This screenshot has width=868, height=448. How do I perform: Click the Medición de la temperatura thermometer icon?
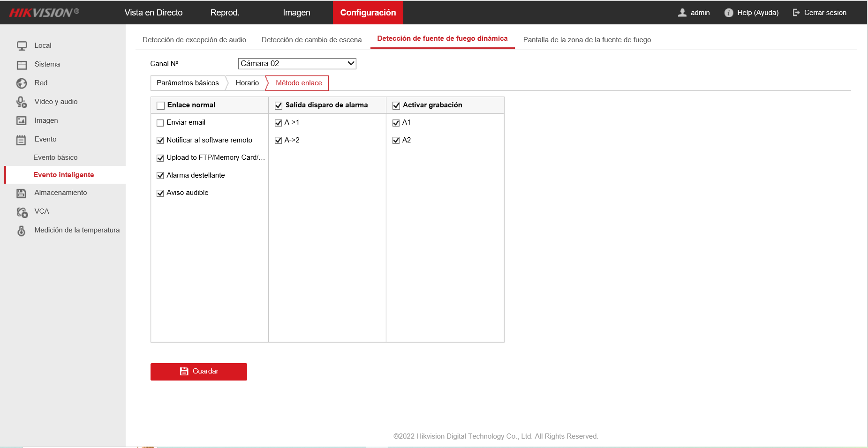tap(22, 231)
